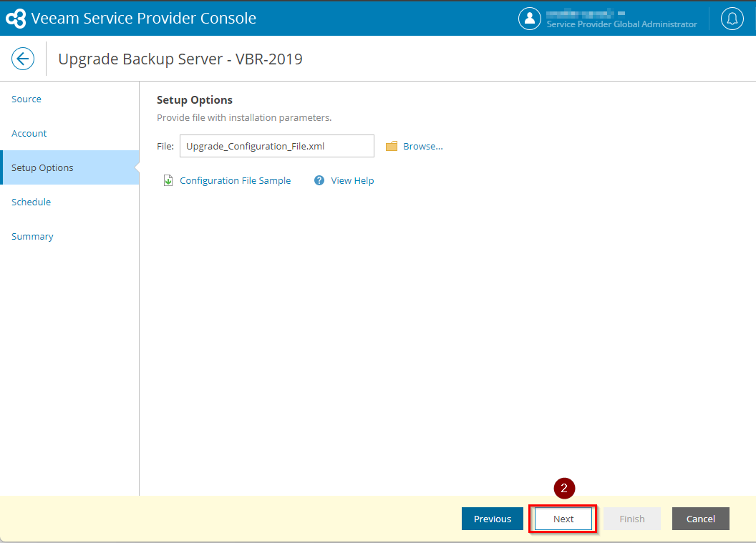Go back using the arrow icon
The height and width of the screenshot is (543, 756).
(23, 59)
